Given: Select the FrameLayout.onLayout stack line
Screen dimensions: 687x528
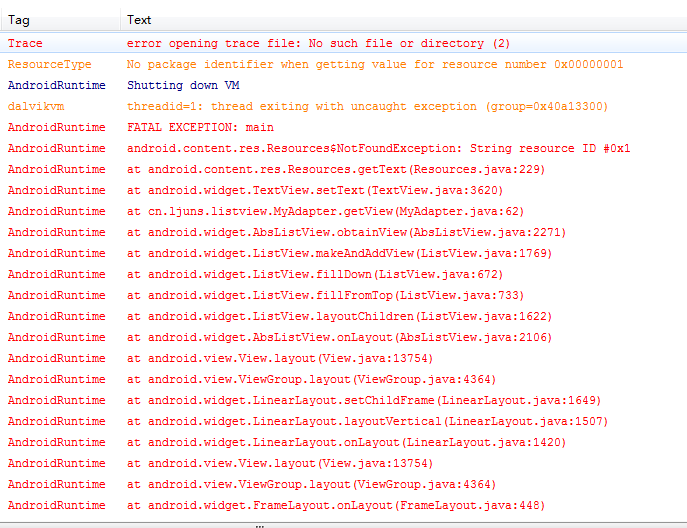Looking at the screenshot, I should tap(344, 506).
